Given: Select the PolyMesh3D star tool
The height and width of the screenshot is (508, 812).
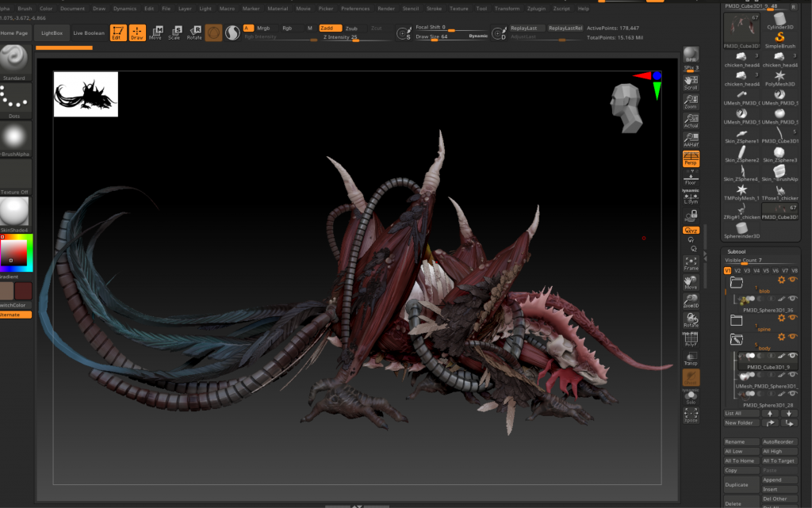Looking at the screenshot, I should coord(779,76).
